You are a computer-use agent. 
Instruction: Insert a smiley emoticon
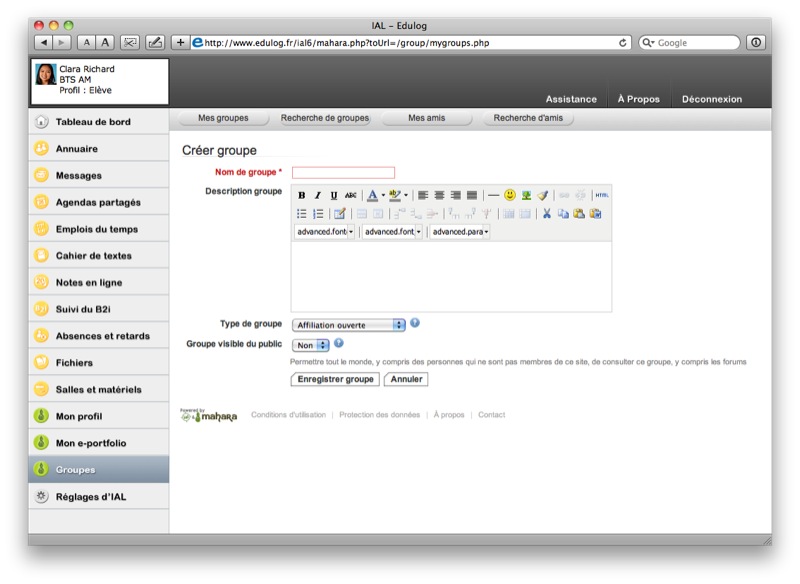coord(510,195)
